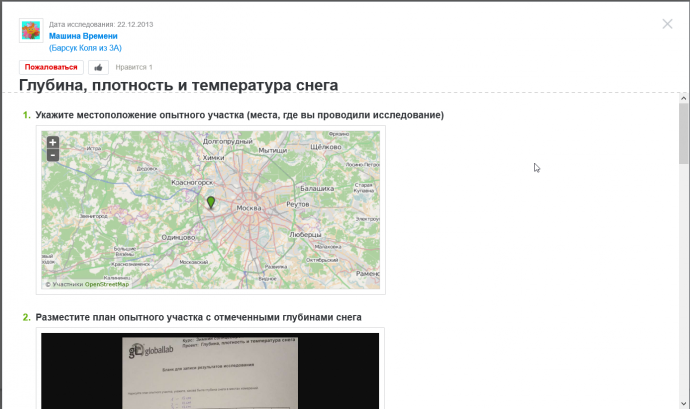The image size is (690, 409).
Task: Zoom in the map with plus icon
Action: (x=53, y=142)
